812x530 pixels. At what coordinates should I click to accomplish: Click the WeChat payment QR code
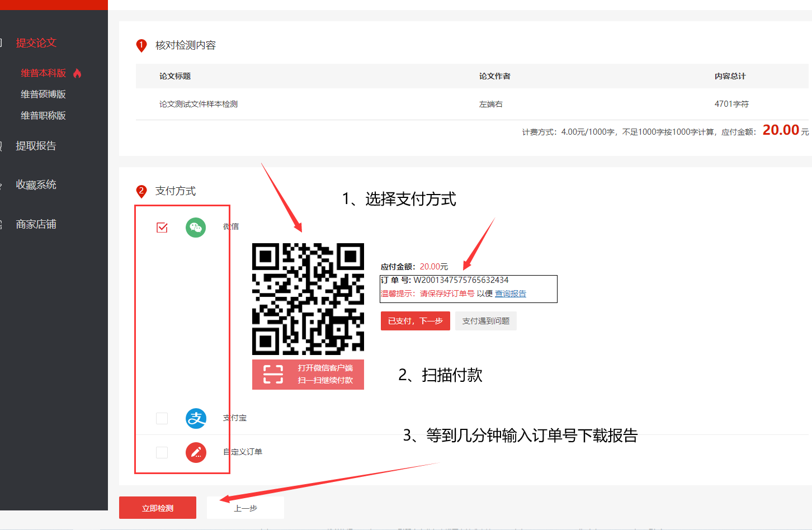point(308,299)
